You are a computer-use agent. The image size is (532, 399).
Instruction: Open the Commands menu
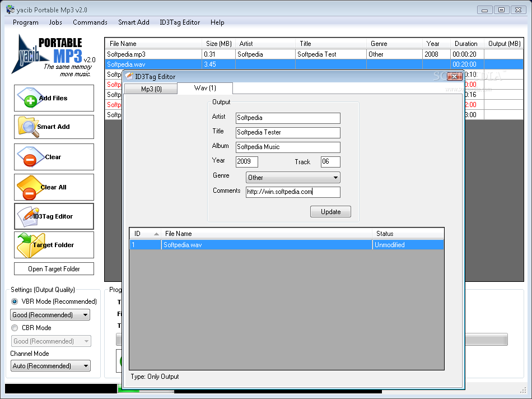coord(90,22)
